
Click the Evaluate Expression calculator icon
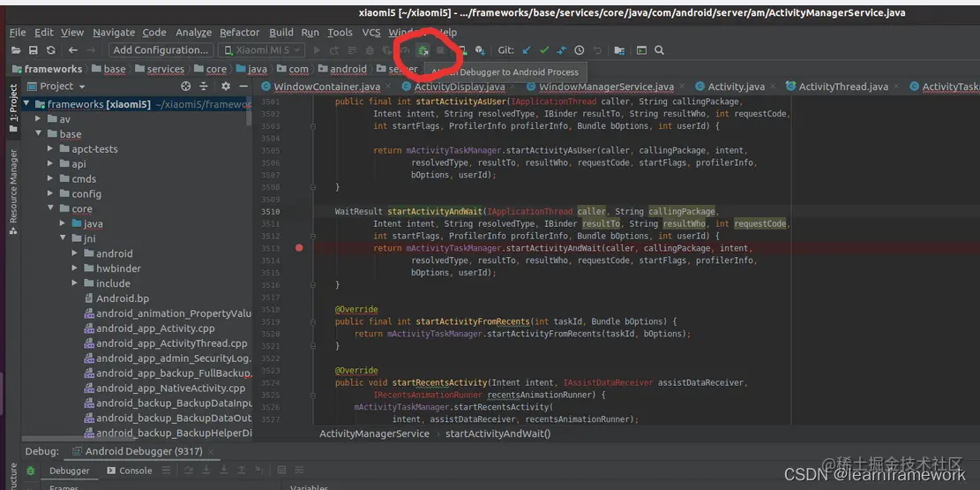[x=282, y=470]
